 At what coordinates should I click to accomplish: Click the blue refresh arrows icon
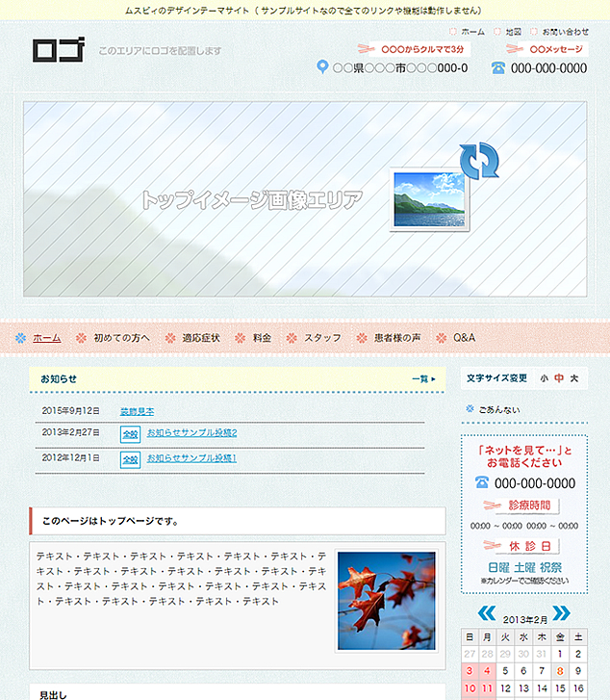coord(479,161)
